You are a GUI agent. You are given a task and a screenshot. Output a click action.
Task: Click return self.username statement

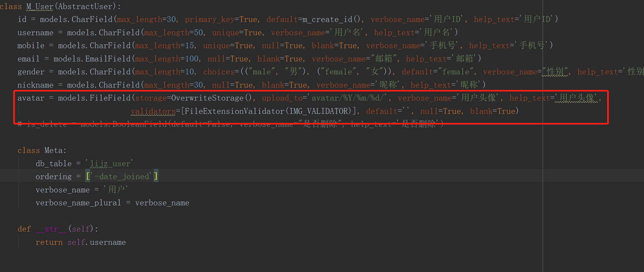tap(80, 242)
